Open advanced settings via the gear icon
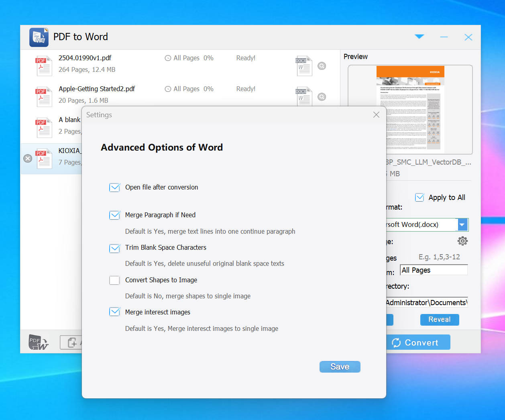The height and width of the screenshot is (420, 505). tap(462, 241)
